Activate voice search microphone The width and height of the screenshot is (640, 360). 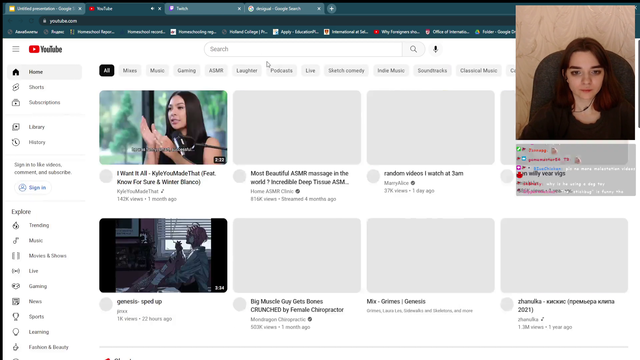436,49
